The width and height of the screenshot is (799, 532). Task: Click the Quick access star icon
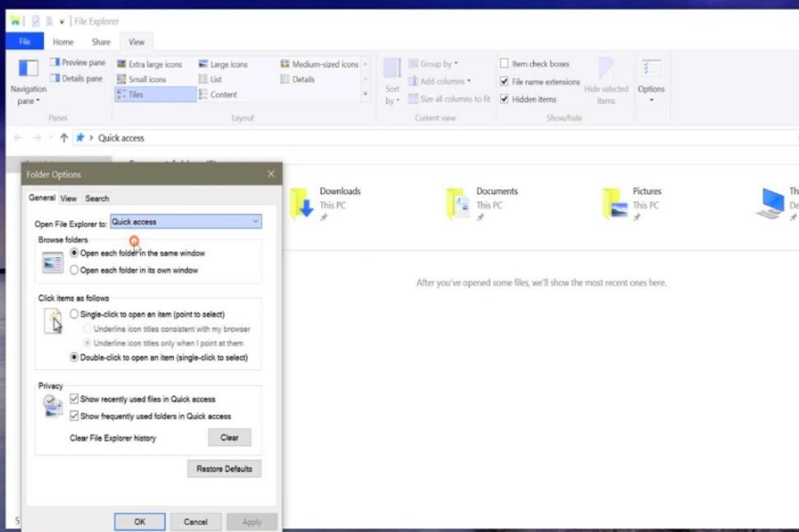80,138
